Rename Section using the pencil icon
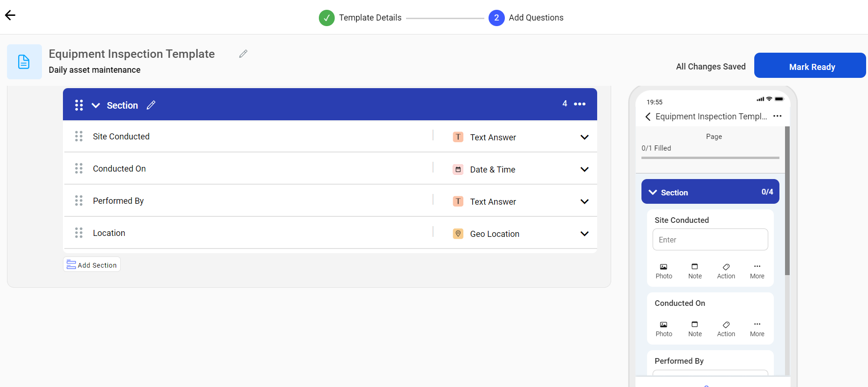The height and width of the screenshot is (387, 868). [151, 105]
